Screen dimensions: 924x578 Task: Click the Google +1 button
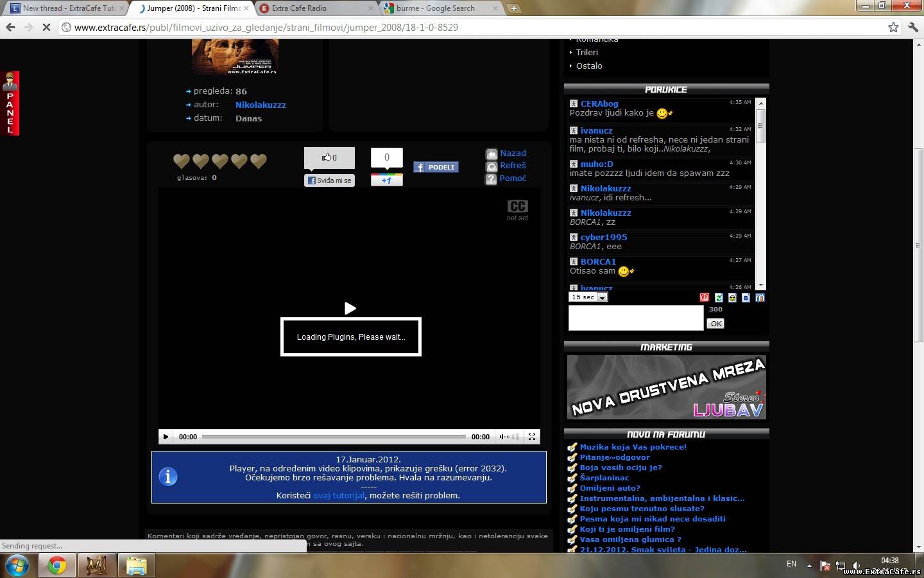click(386, 180)
